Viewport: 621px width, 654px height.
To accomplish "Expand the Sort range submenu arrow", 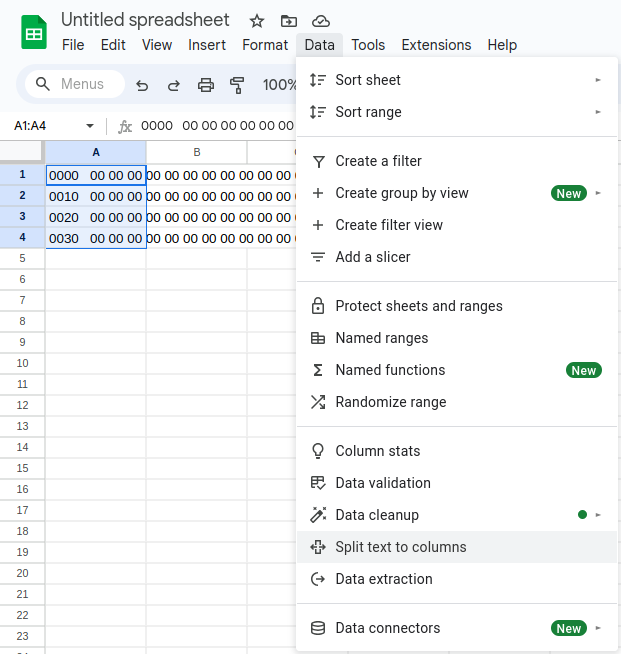I will point(598,112).
